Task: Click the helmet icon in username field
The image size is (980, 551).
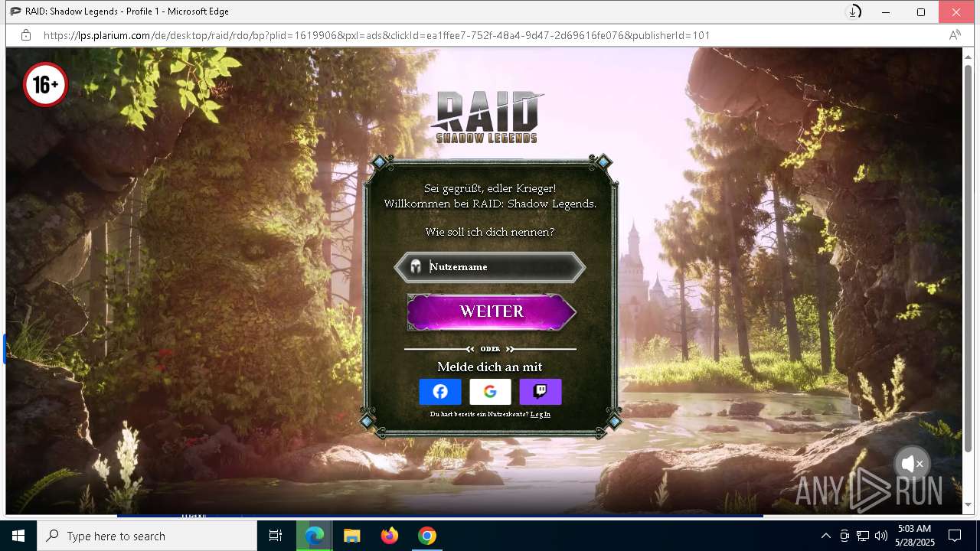Action: (416, 266)
